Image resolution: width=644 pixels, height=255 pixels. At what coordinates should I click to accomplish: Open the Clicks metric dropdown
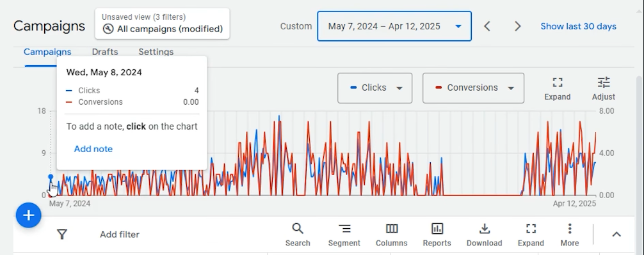point(374,88)
